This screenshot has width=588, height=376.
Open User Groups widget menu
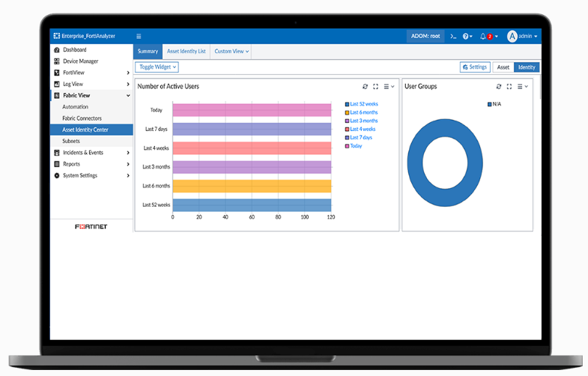(522, 87)
